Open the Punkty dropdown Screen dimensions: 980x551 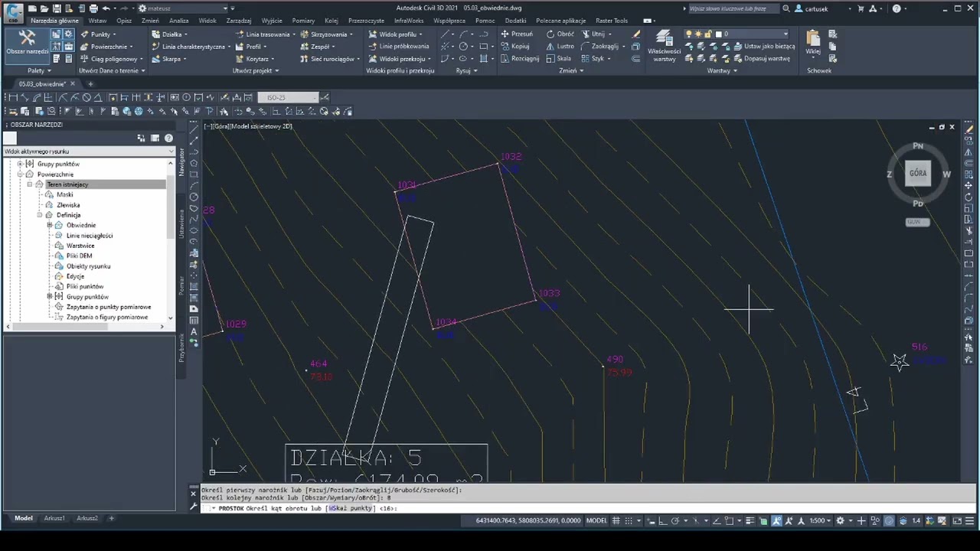click(99, 34)
